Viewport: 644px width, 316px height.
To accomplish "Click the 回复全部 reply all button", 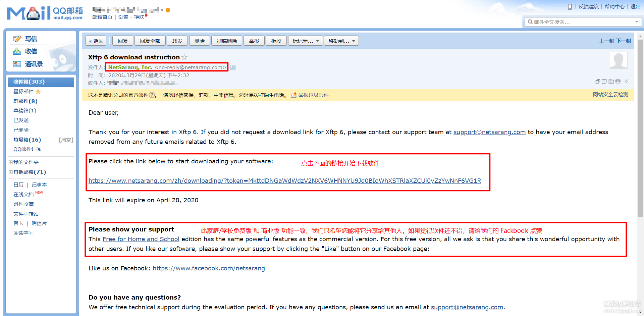I will click(150, 41).
